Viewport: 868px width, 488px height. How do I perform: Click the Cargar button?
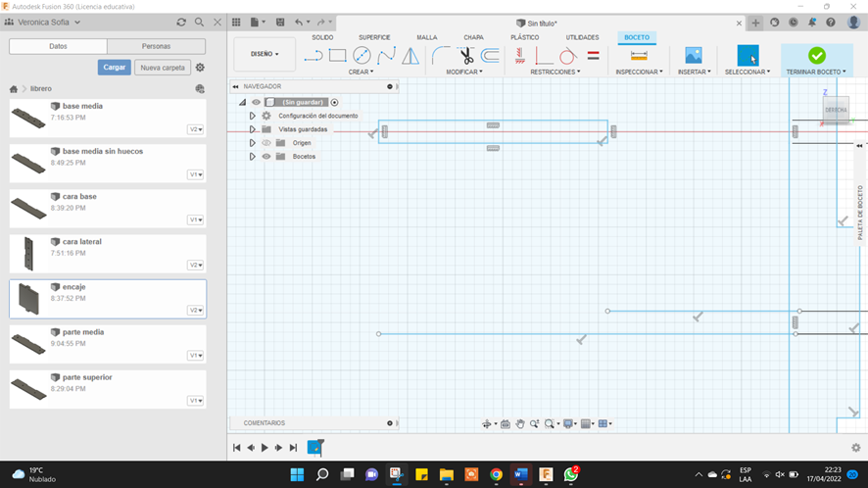114,67
